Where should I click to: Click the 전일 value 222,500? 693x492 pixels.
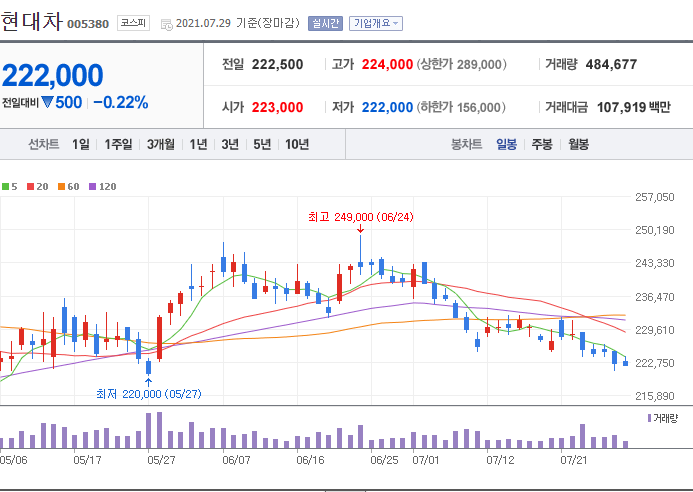[278, 65]
